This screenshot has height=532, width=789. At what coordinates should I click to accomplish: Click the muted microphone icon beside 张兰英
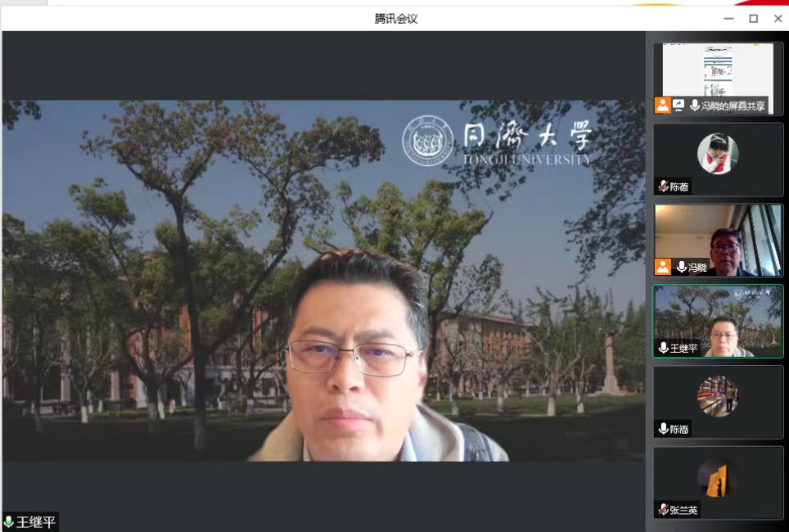click(663, 510)
